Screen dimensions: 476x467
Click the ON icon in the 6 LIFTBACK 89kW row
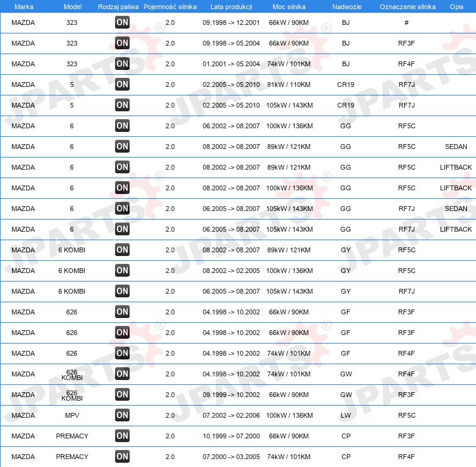122,167
